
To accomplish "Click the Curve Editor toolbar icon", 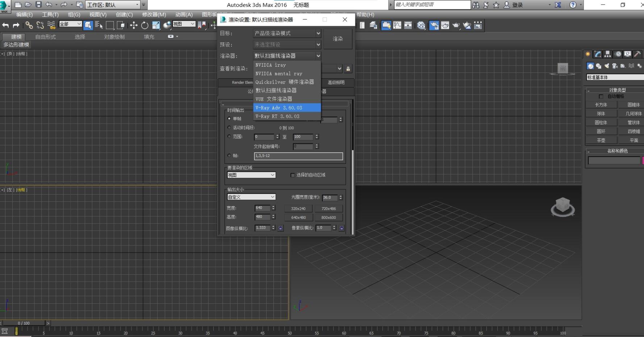I will point(397,25).
